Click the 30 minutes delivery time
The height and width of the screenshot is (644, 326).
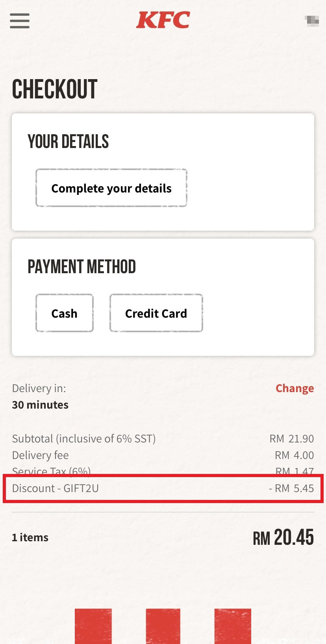tap(40, 405)
